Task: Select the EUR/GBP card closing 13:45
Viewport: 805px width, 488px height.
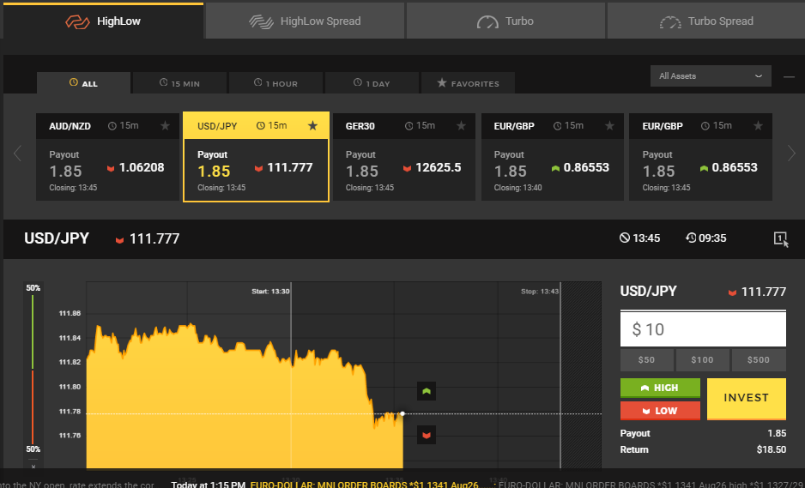Action: (x=701, y=157)
